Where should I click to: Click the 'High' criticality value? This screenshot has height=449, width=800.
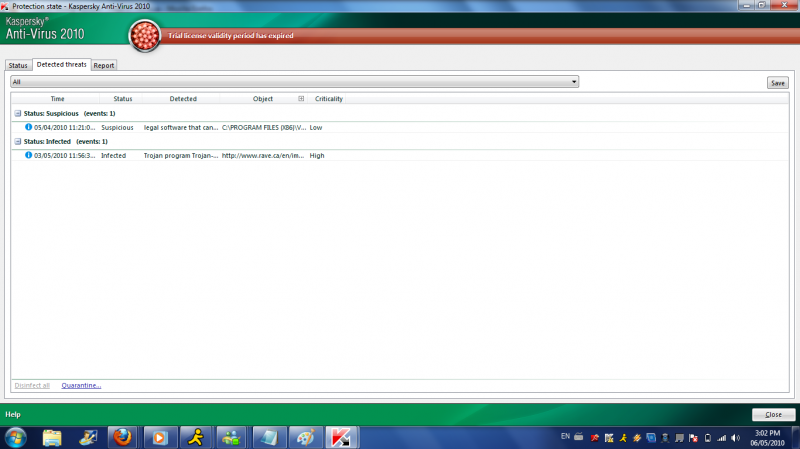click(317, 155)
